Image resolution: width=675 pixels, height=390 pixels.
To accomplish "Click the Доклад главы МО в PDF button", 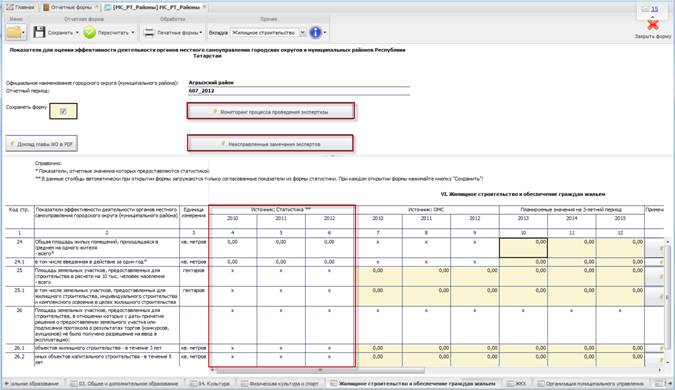I will pos(41,144).
